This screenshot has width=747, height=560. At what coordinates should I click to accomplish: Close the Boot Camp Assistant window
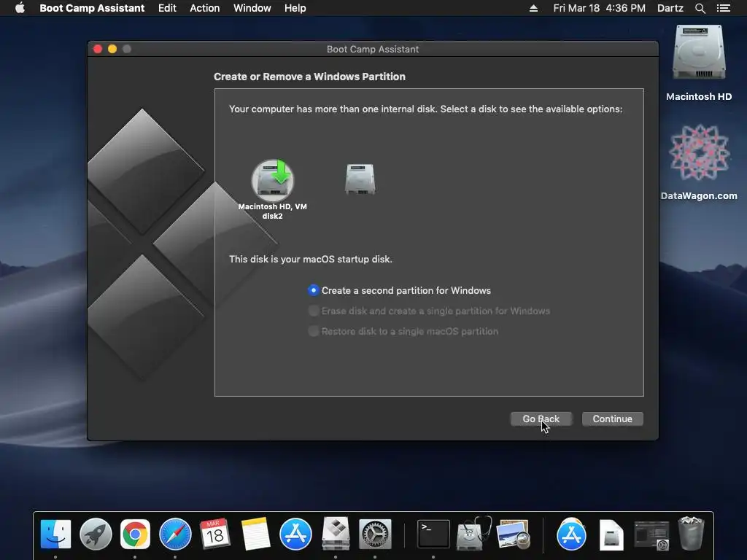point(98,49)
